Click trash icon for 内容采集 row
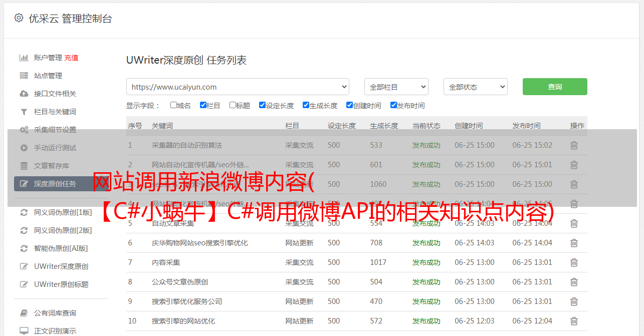Viewport: 644px width, 336px height. pyautogui.click(x=574, y=262)
